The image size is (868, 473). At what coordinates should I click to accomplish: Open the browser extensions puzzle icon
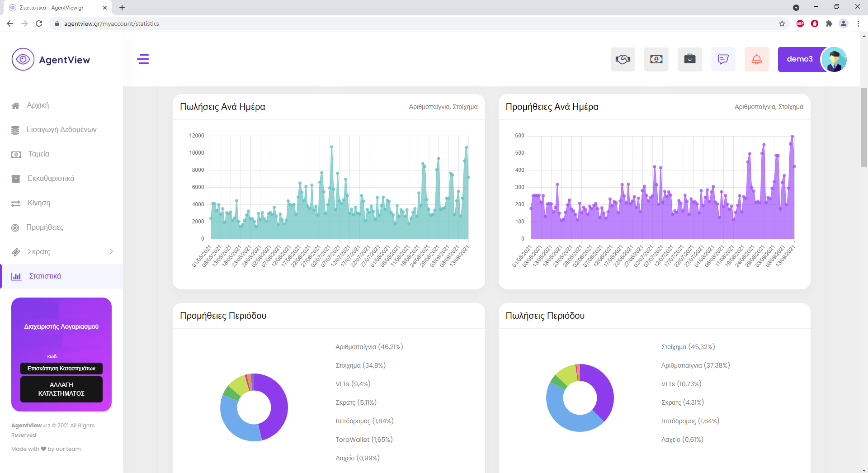pos(829,24)
